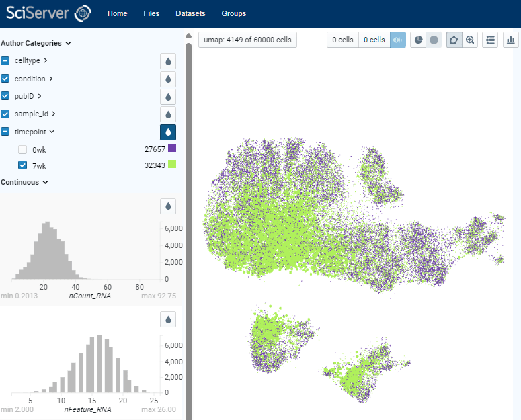
Task: Click the SciServer globe logo icon
Action: click(83, 13)
